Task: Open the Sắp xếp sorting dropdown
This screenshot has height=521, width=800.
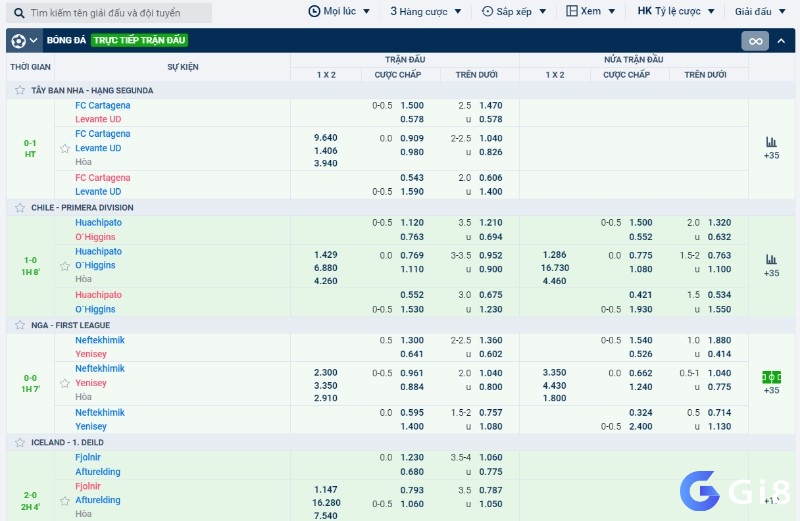Action: (x=514, y=11)
